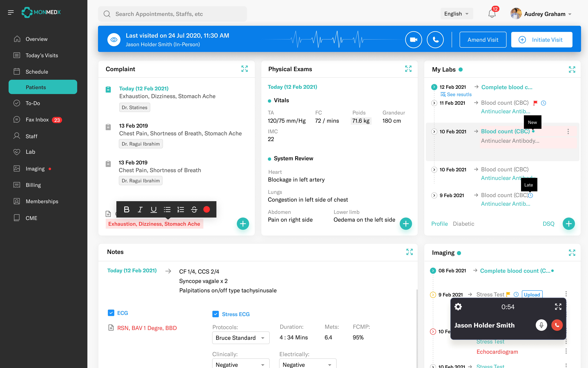Viewport: 588px width, 368px height.
Task: Add a new complaint entry
Action: tap(243, 224)
